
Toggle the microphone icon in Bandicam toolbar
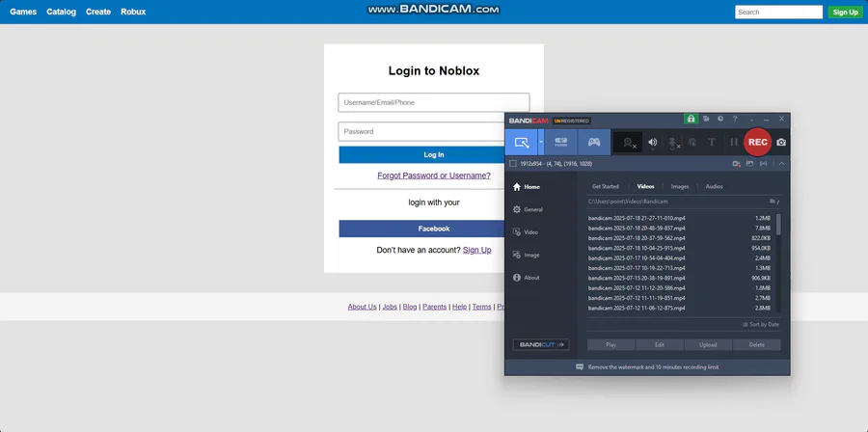673,143
